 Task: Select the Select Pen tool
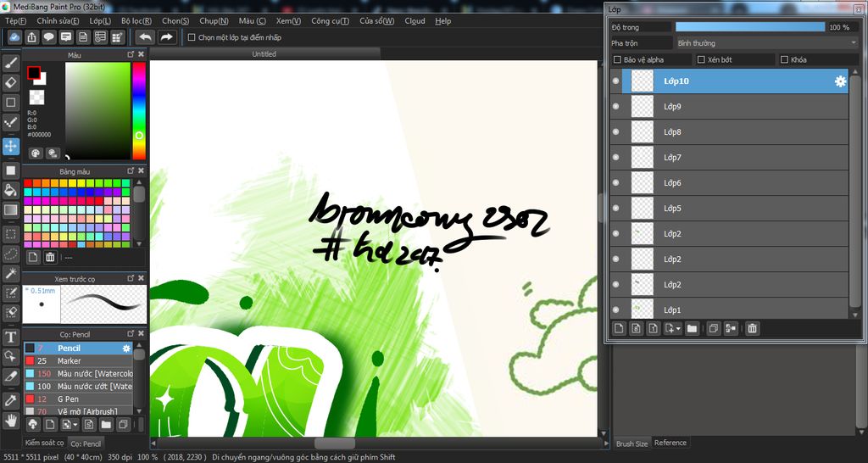click(11, 293)
